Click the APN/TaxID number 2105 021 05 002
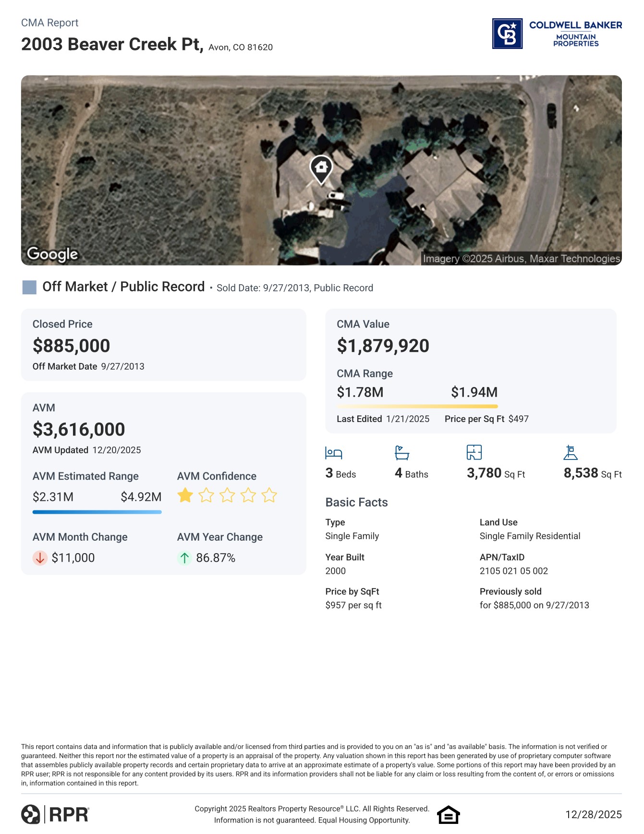The image size is (644, 834). 513,571
